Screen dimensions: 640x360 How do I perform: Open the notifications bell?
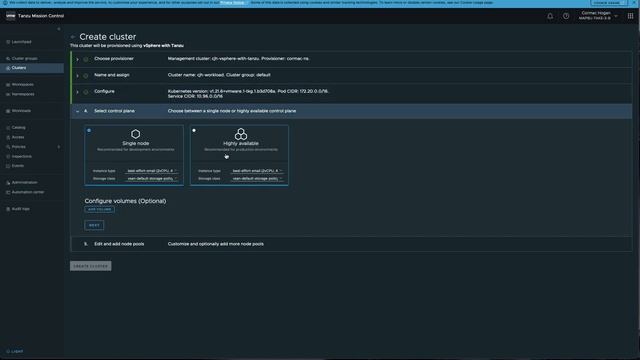tap(550, 16)
